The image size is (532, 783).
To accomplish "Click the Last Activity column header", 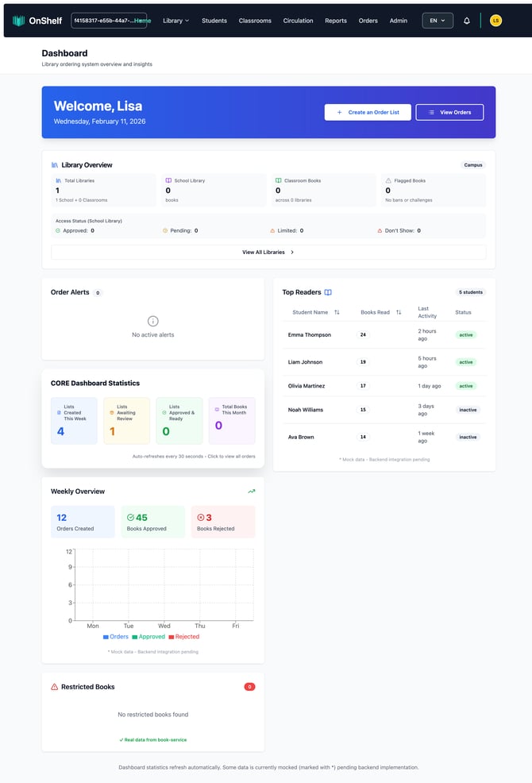I will pos(427,312).
